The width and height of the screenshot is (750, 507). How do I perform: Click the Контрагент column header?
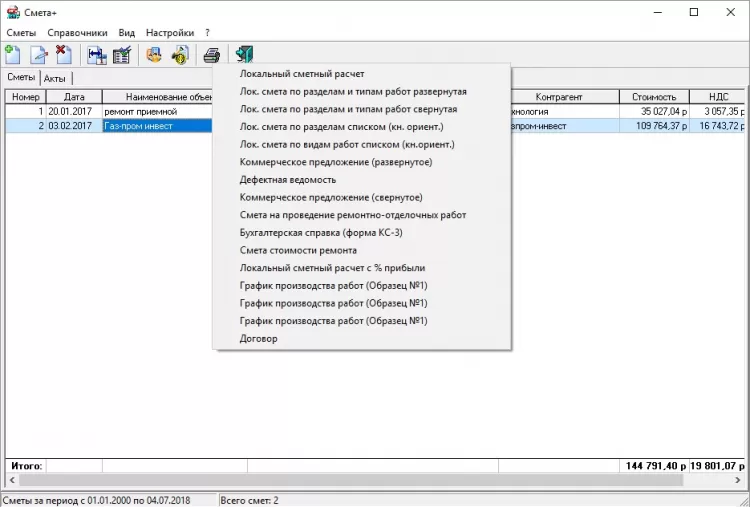(559, 97)
